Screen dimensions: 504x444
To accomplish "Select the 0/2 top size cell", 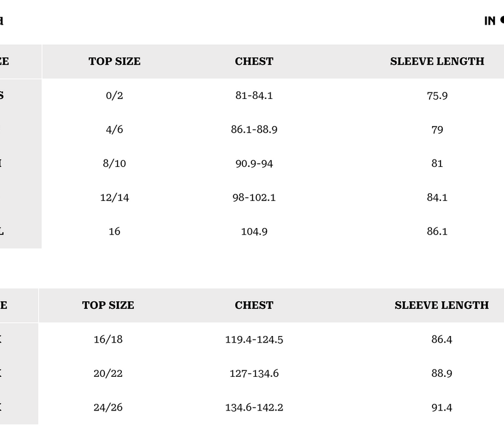I will tap(115, 95).
